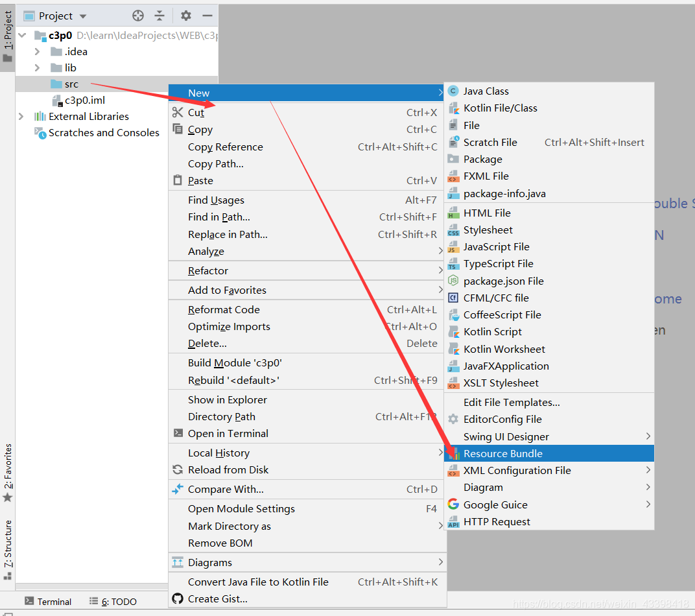Click the Kotlin File/Class icon
Screen dimensions: 695x616
tap(453, 108)
